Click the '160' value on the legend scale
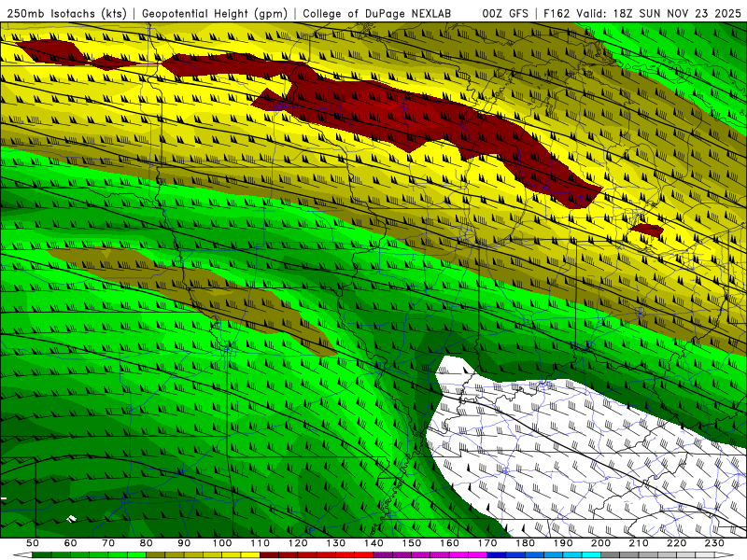Image resolution: width=747 pixels, height=560 pixels. click(450, 543)
